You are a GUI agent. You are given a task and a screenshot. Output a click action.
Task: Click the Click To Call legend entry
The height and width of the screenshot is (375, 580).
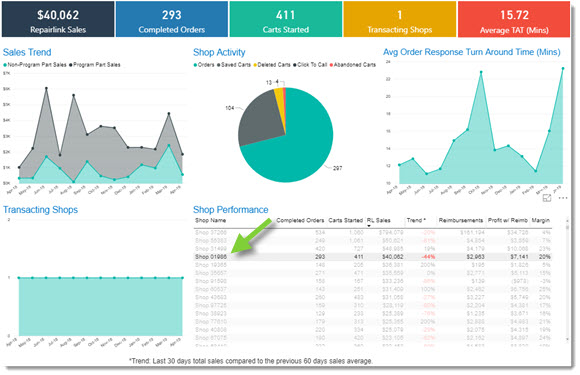[310, 65]
